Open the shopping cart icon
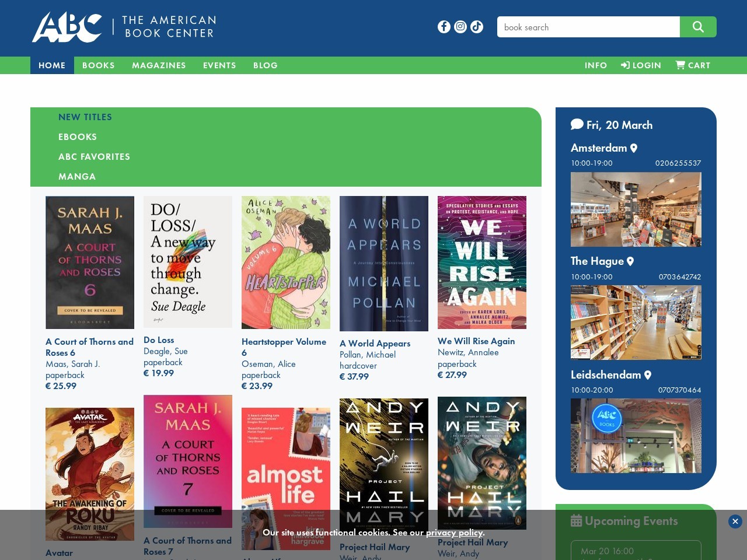Screen dimensions: 747x560 coord(680,65)
